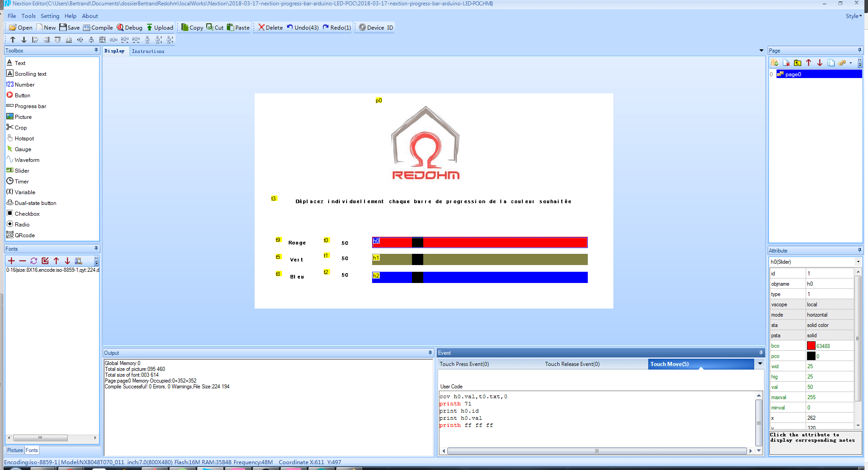This screenshot has height=470, width=868.
Task: Add a new page in Page panel
Action: pyautogui.click(x=775, y=63)
